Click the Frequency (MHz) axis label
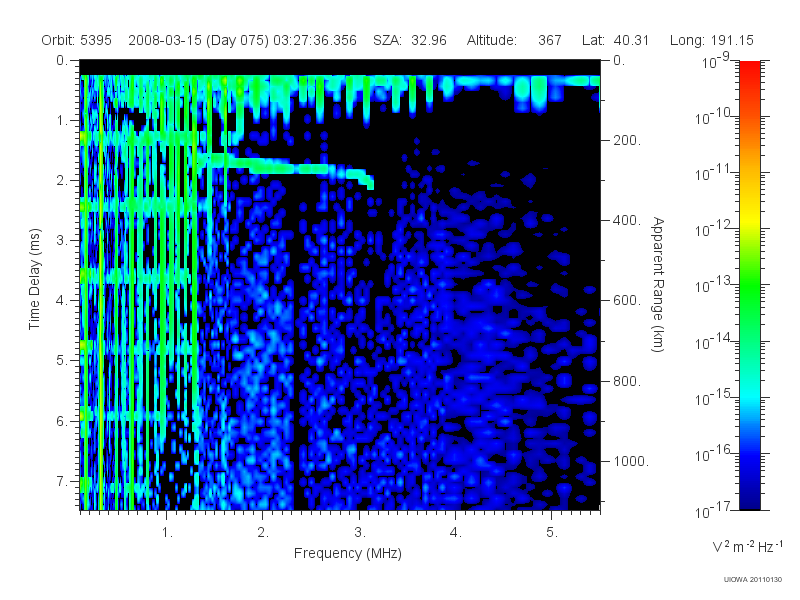800x600 pixels. point(347,553)
